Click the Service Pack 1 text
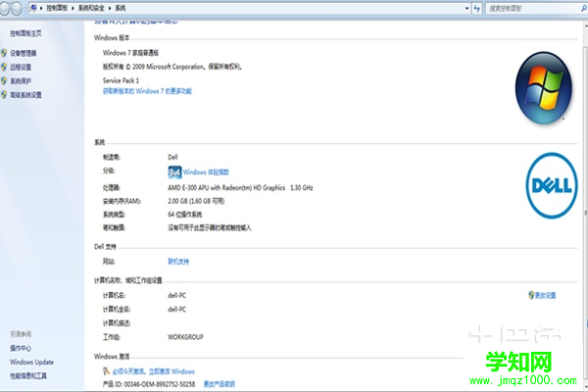This screenshot has height=392, width=588. coord(121,80)
